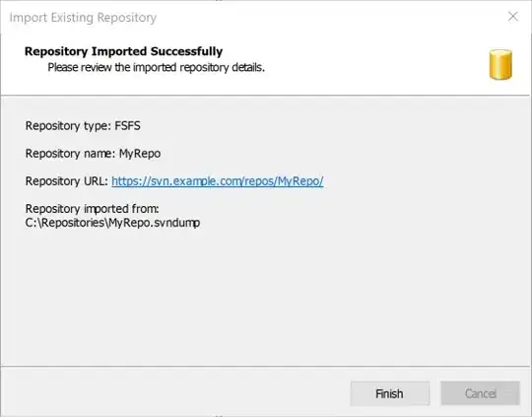Click the Finish button
This screenshot has height=417, width=532.
tap(390, 393)
